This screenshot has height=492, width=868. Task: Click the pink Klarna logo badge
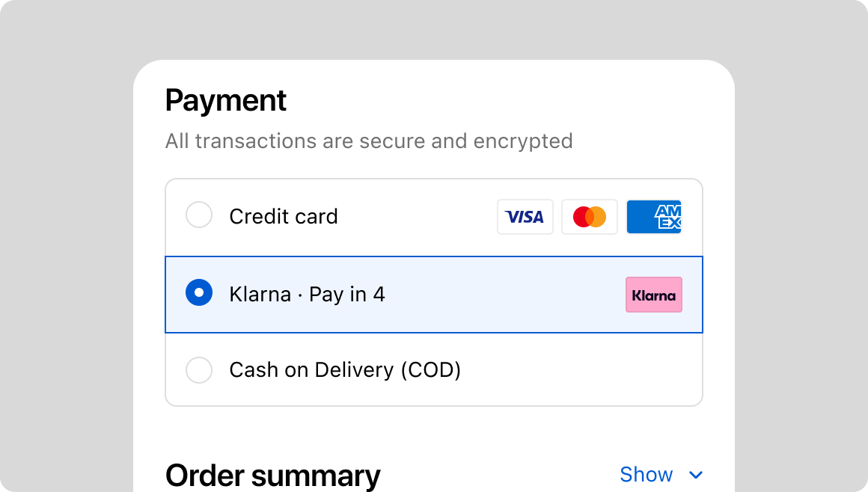(654, 295)
